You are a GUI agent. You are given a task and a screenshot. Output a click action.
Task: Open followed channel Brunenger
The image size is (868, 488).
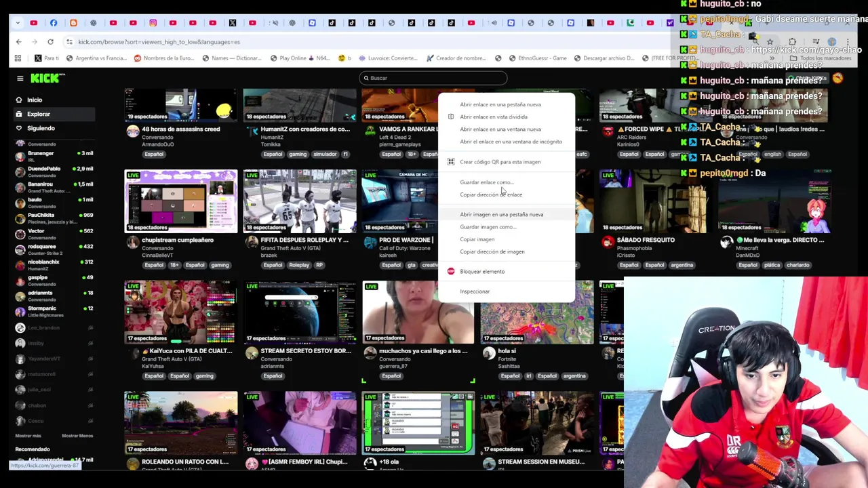pyautogui.click(x=54, y=156)
